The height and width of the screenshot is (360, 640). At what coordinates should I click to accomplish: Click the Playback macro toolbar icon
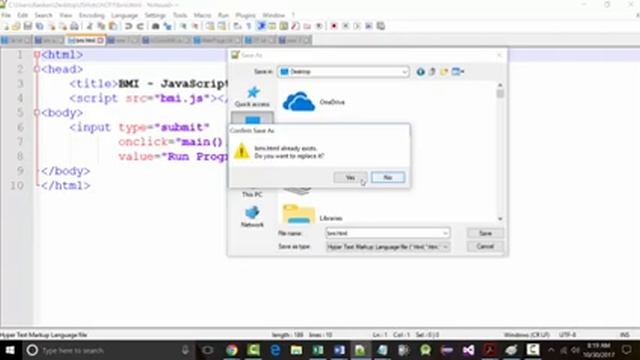[x=357, y=26]
